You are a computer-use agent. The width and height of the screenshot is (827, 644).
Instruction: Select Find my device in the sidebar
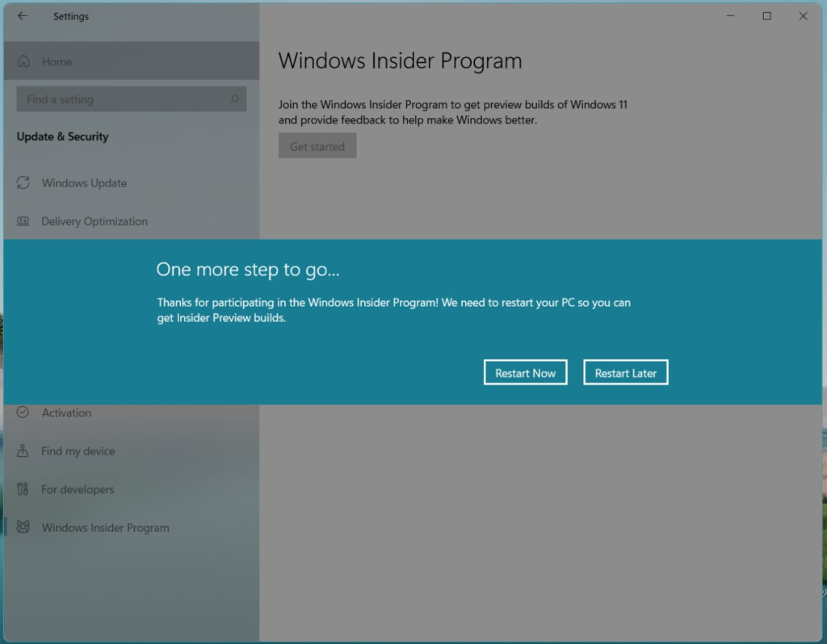coord(78,451)
